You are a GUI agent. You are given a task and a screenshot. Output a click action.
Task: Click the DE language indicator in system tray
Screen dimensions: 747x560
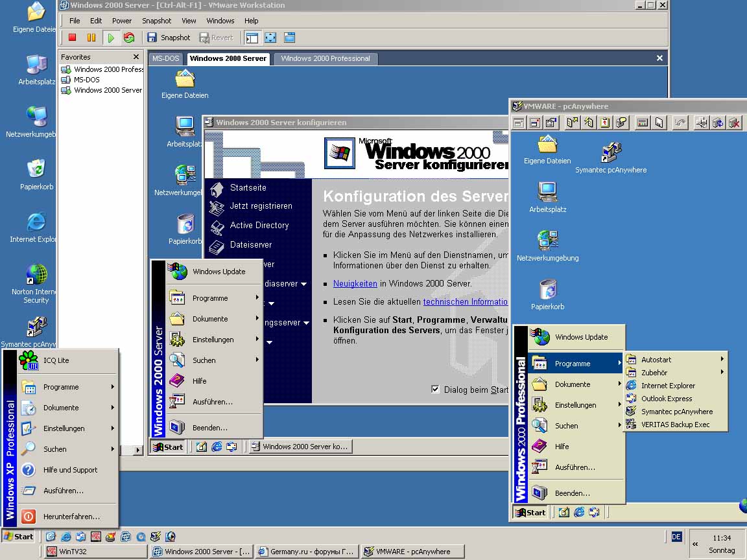[x=676, y=537]
